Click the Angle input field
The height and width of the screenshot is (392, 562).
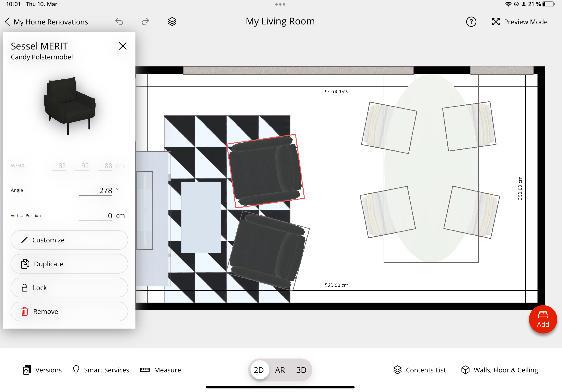(x=96, y=190)
